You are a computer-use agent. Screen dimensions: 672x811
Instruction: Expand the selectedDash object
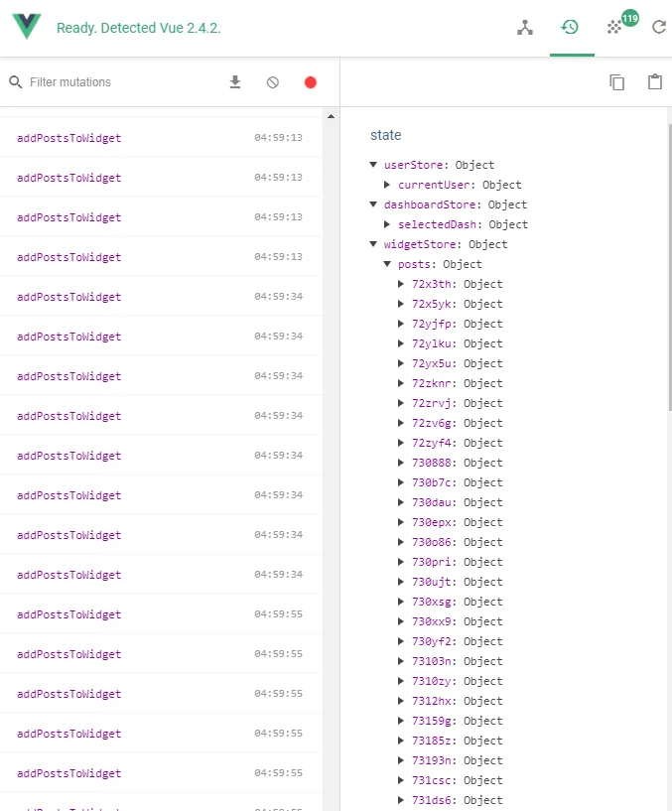click(x=387, y=224)
